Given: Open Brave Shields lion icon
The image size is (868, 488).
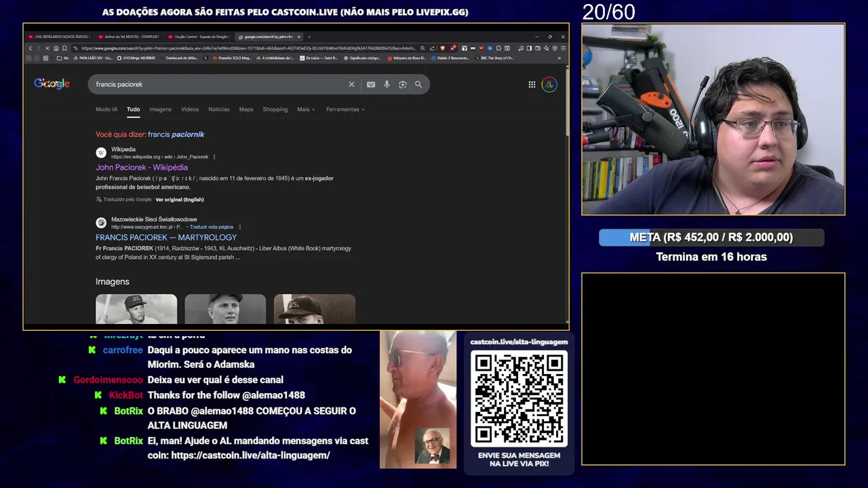Looking at the screenshot, I should [442, 48].
